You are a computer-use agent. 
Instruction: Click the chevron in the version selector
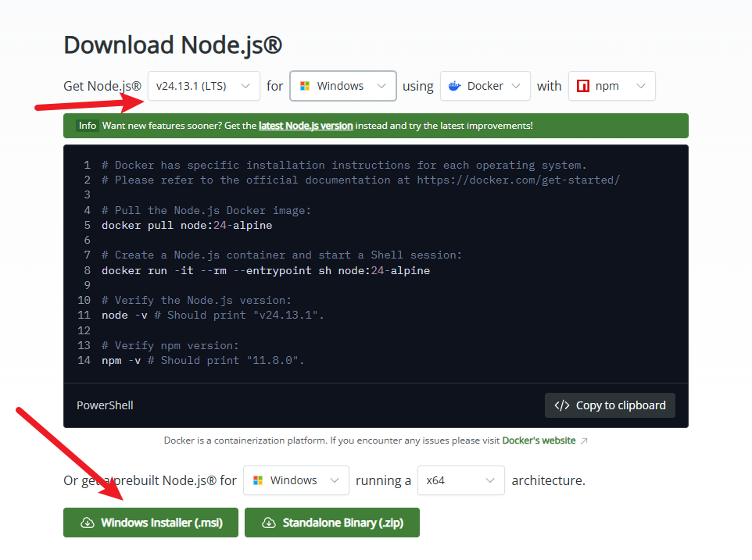245,86
